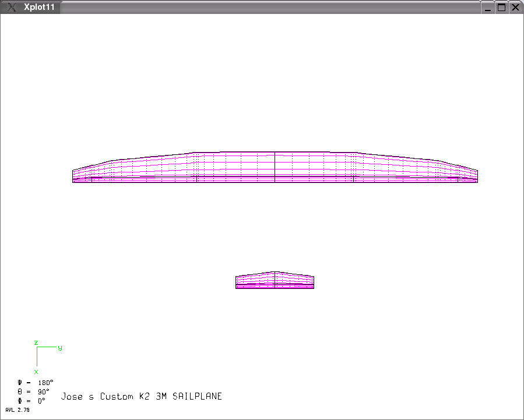524x420 pixels.
Task: Click the horizontal tail surface center
Action: point(275,280)
